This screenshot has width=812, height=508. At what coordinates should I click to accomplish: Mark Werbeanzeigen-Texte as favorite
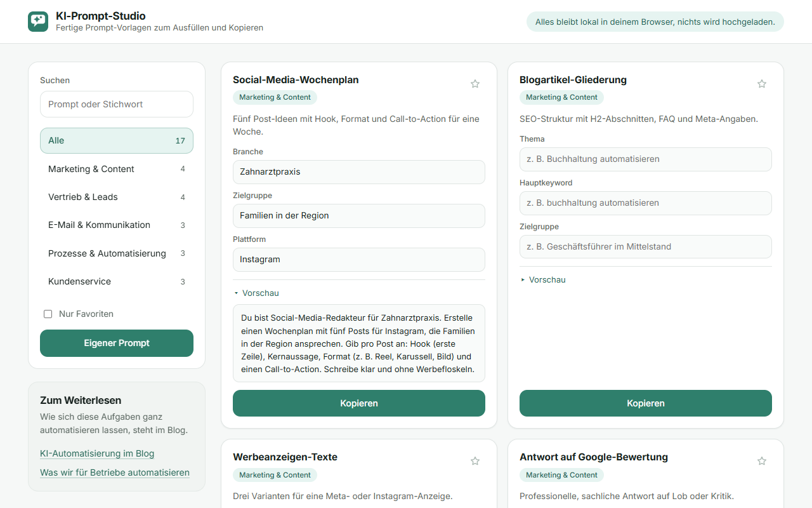tap(475, 461)
